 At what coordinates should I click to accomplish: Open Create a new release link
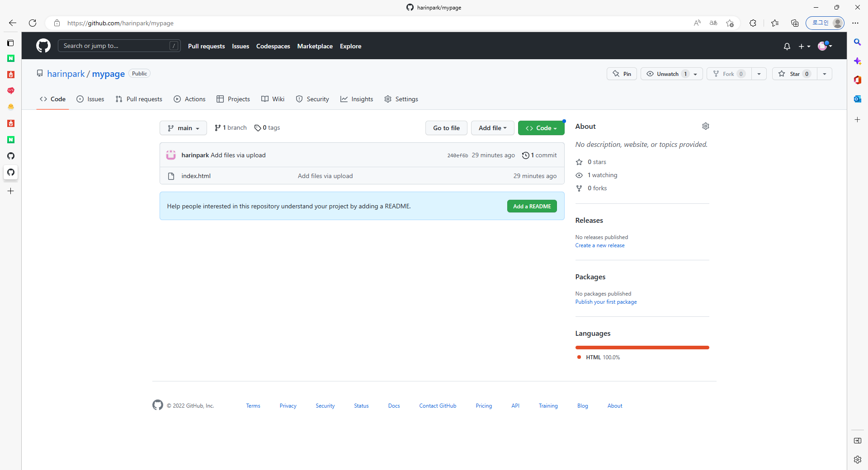pos(600,245)
